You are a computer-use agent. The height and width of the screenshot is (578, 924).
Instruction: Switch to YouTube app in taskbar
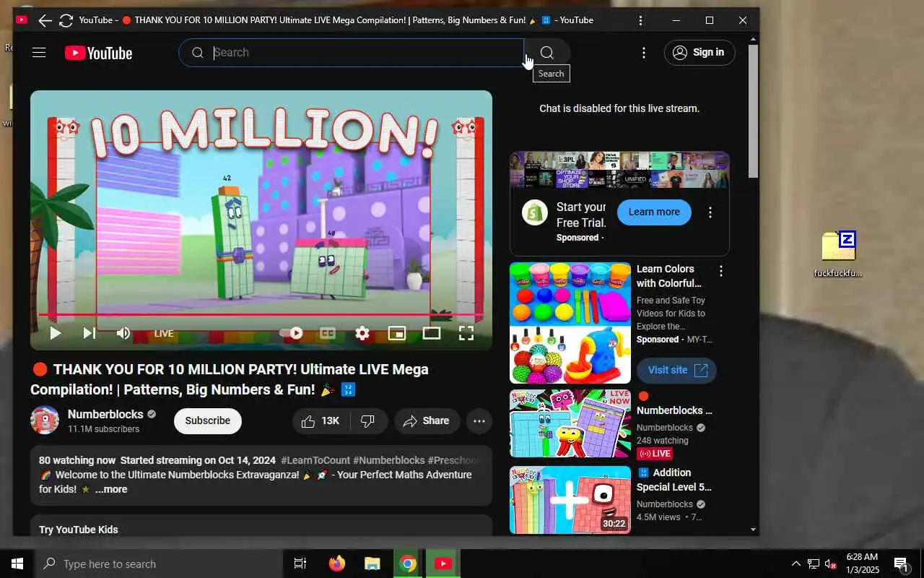click(x=443, y=564)
